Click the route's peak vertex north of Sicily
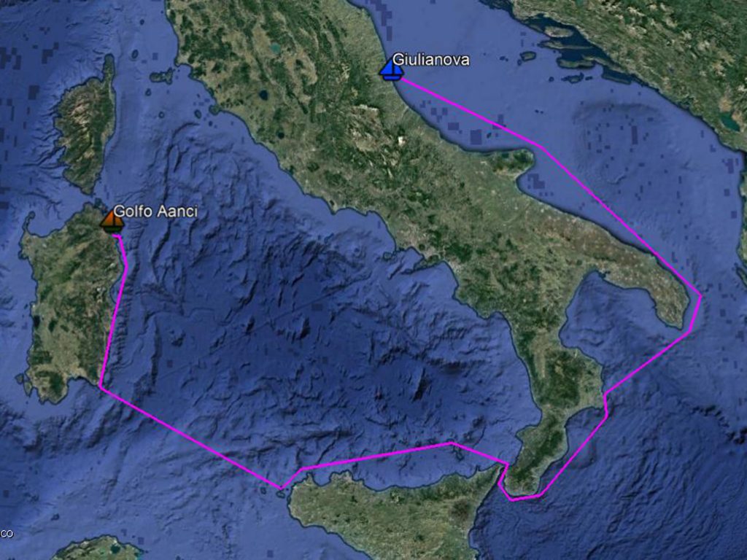747x560 pixels. pyautogui.click(x=452, y=443)
